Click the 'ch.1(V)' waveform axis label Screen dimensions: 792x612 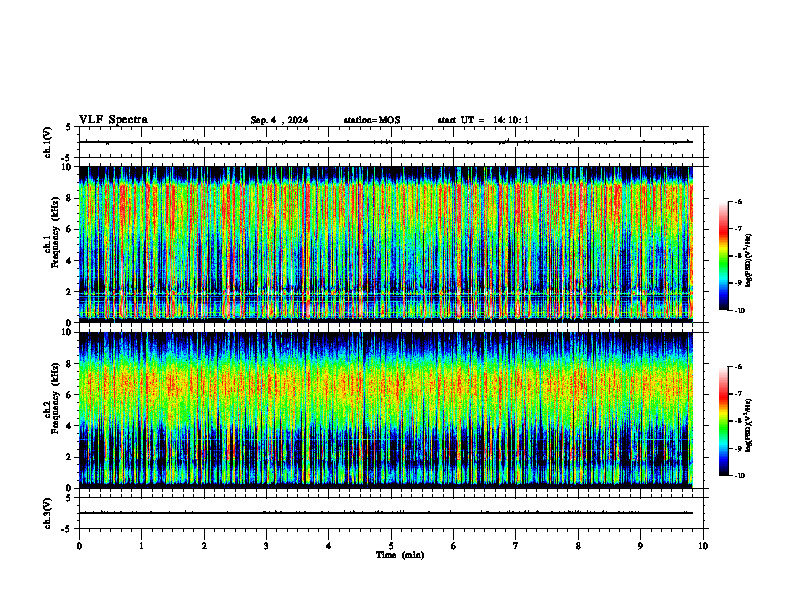click(x=47, y=142)
